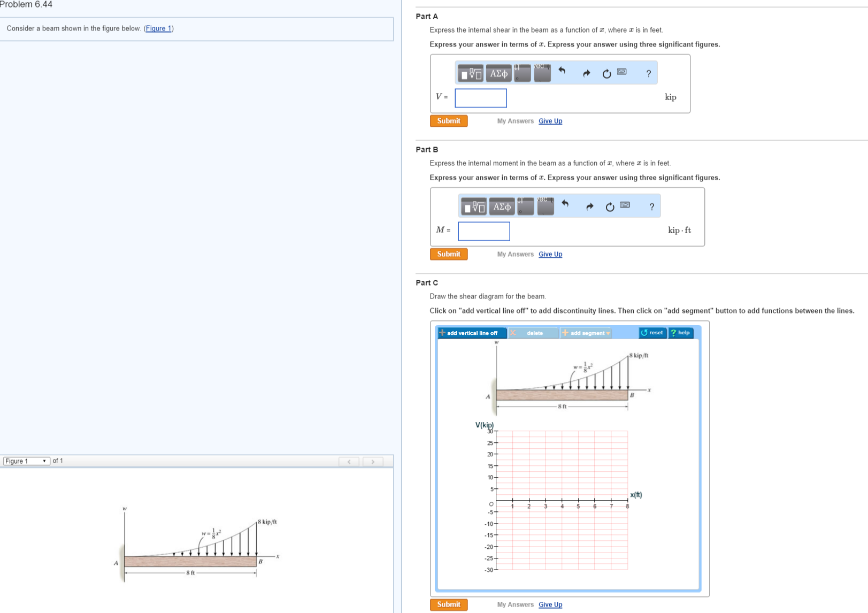Screen dimensions: 868x613
Task: Click Give Up link for Part B
Action: (550, 254)
